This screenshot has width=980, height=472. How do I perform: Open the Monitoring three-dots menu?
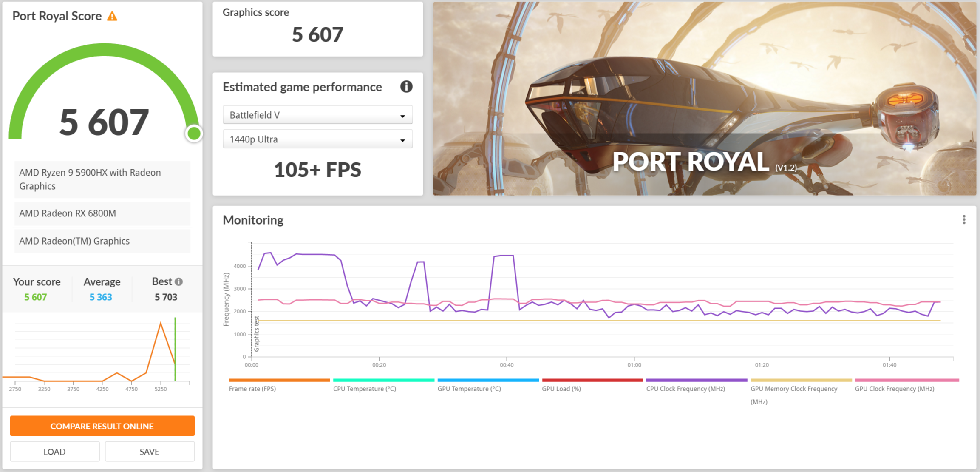pyautogui.click(x=964, y=219)
